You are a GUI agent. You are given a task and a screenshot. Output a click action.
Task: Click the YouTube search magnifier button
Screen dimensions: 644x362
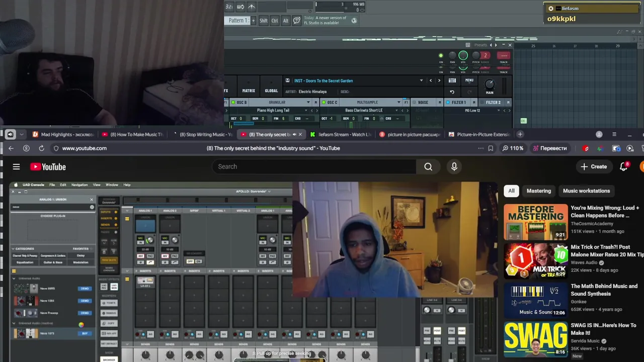click(428, 166)
